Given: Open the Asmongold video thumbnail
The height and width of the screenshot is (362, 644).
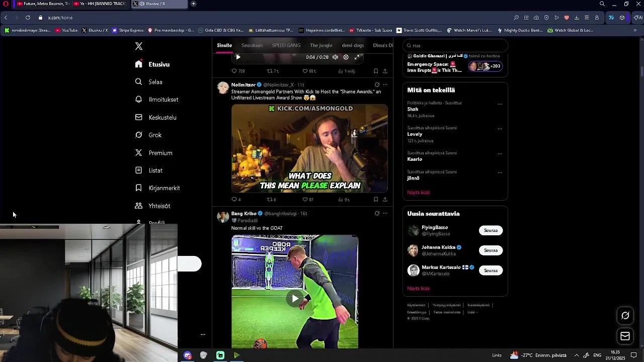Looking at the screenshot, I should tap(309, 148).
